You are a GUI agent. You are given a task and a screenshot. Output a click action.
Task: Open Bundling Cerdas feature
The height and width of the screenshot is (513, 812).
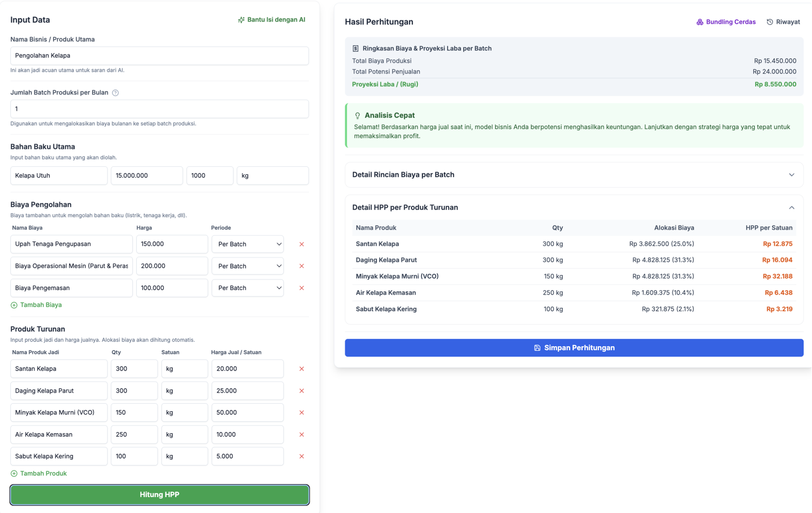tap(726, 22)
